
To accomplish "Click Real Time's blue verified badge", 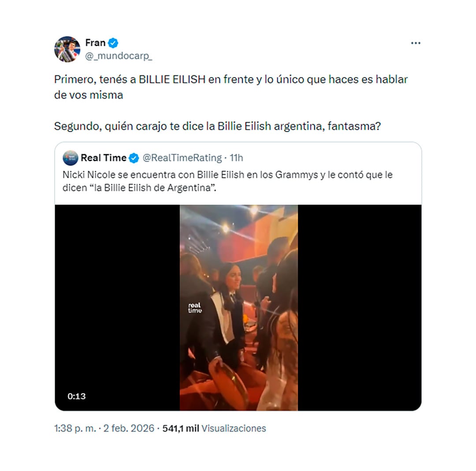I will 134,158.
